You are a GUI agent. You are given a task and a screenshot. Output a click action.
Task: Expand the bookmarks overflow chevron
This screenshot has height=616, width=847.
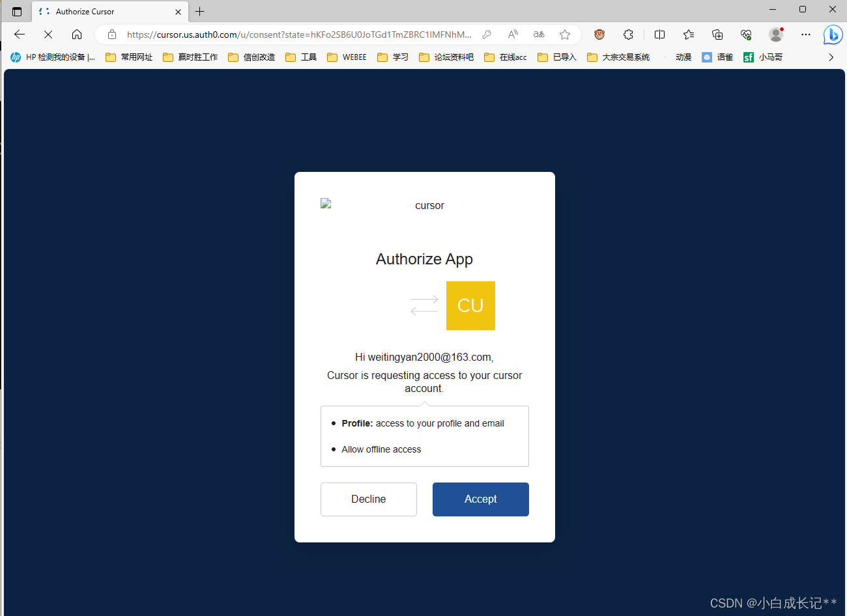[831, 57]
